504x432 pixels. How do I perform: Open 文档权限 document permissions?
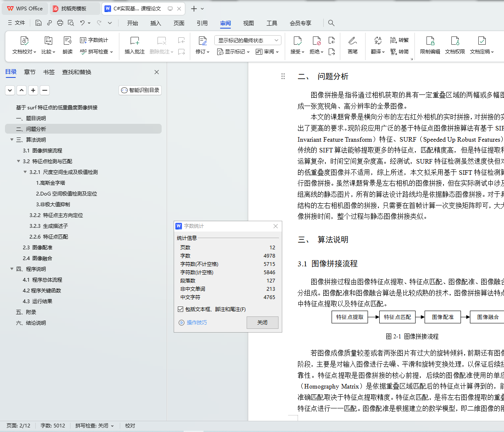pos(455,45)
